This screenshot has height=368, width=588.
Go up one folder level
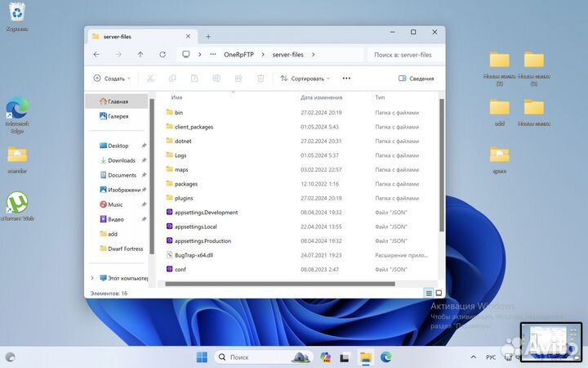click(x=140, y=55)
